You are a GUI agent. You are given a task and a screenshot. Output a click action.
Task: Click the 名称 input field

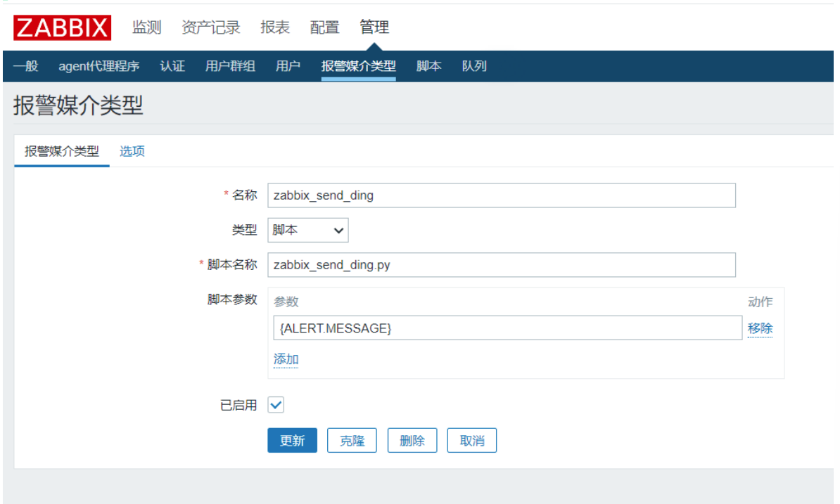[x=502, y=195]
